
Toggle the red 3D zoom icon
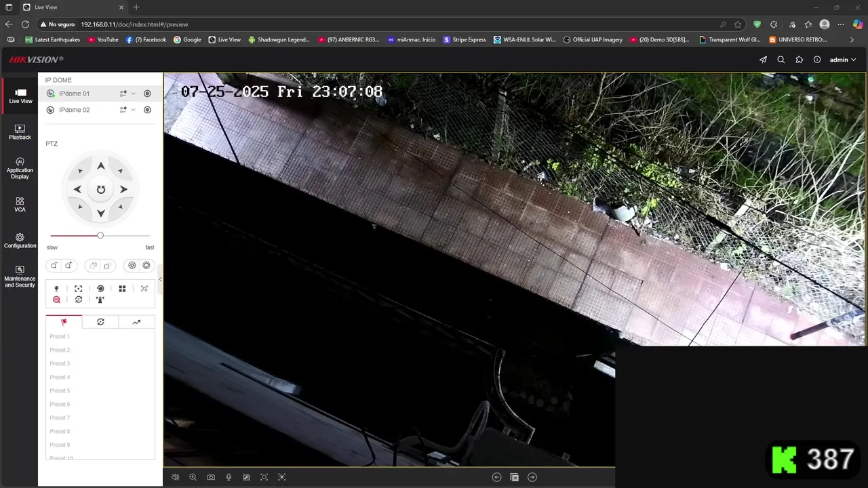(56, 300)
